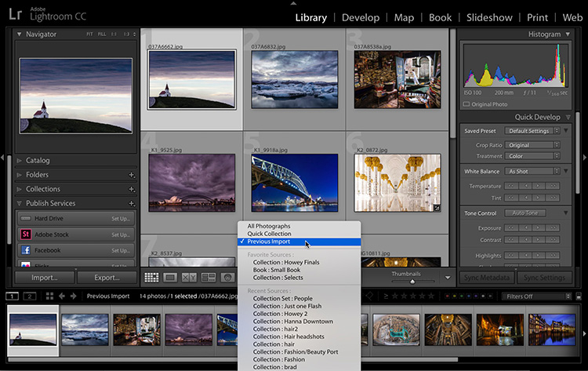Click the Facebook service icon
Screen dimensions: 588x371
click(26, 250)
